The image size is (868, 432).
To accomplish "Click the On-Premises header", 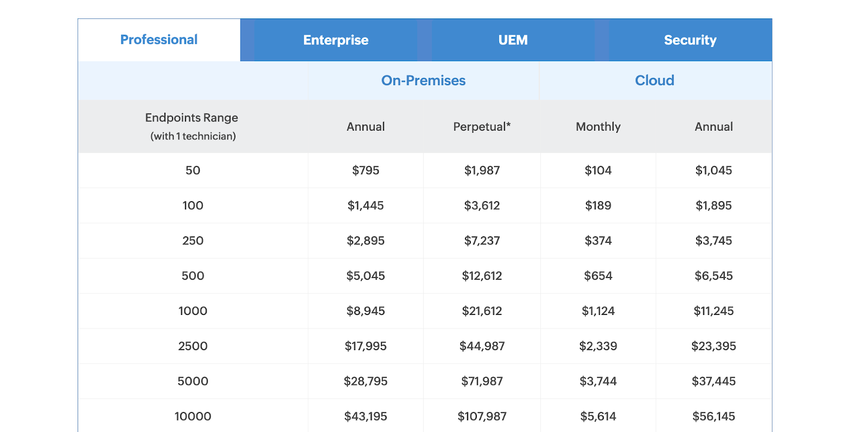I will pyautogui.click(x=423, y=81).
